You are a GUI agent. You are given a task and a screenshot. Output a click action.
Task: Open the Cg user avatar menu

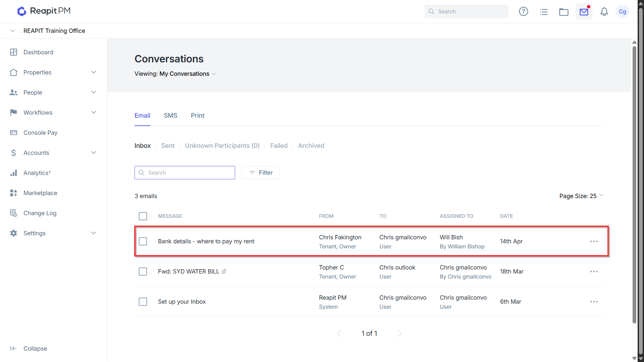click(623, 12)
